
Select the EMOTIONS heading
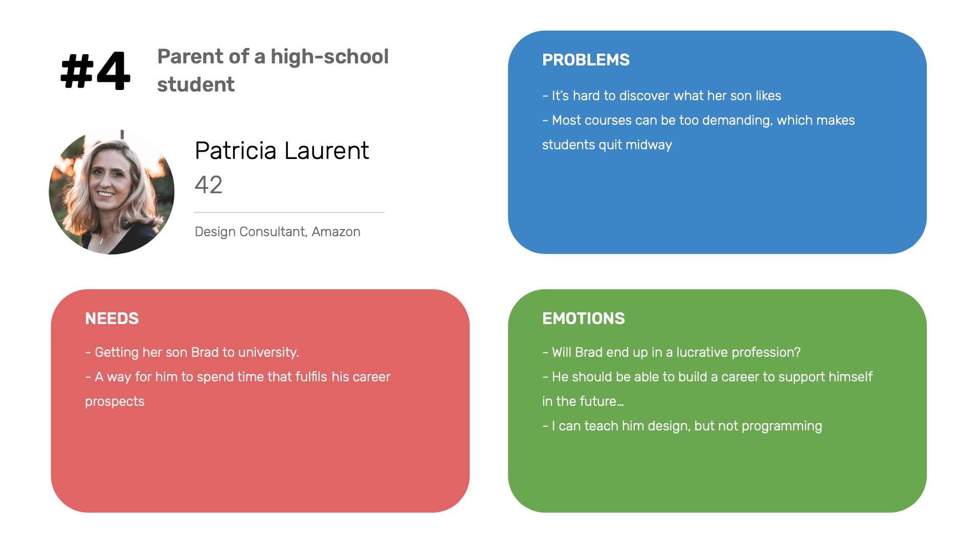coord(583,318)
